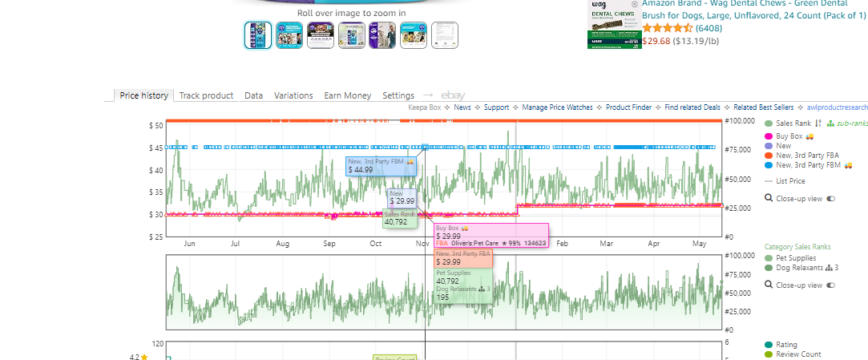Toggle Dog Relaxants category rank legend
The image size is (868, 360).
[794, 268]
